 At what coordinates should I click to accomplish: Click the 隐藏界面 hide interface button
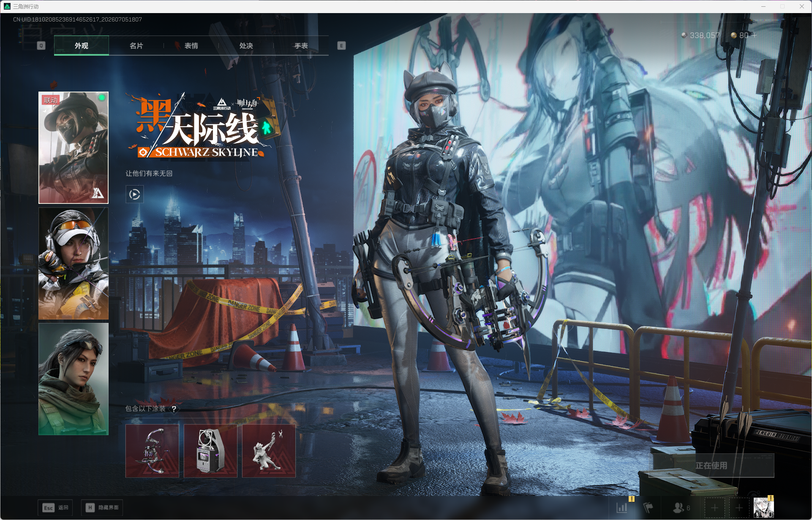click(102, 508)
